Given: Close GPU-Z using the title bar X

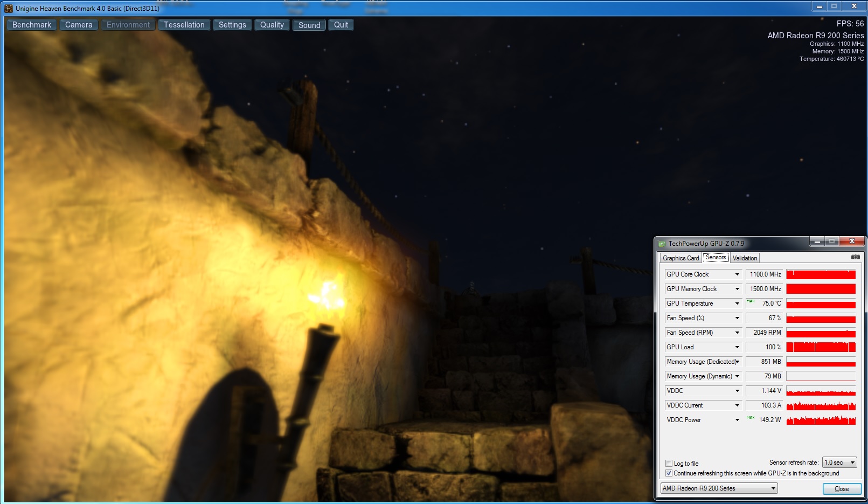Looking at the screenshot, I should coord(852,241).
